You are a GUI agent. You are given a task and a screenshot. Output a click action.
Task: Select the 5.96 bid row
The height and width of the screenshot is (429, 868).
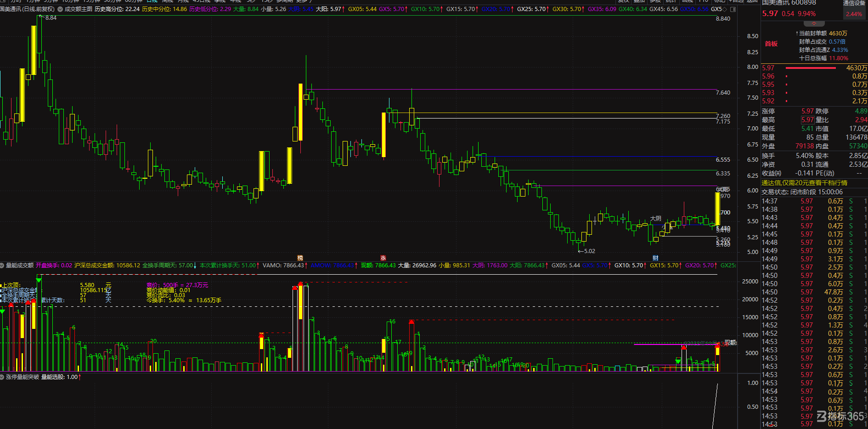814,76
